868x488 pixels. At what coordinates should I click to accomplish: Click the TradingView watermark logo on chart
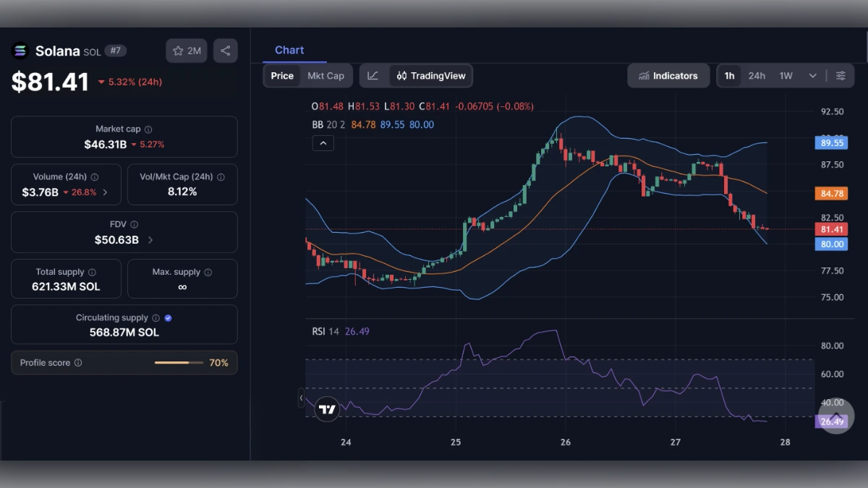click(x=327, y=408)
